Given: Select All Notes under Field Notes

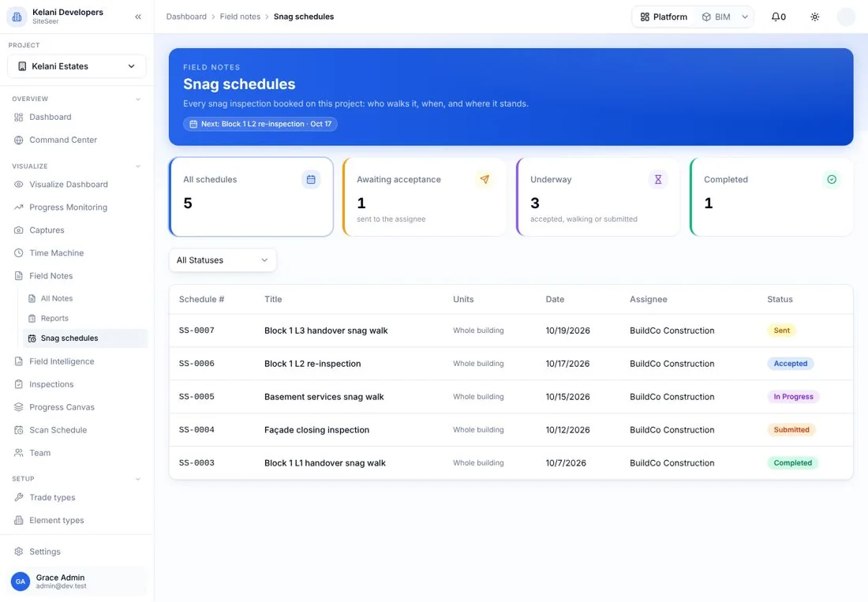Looking at the screenshot, I should pyautogui.click(x=86, y=299).
